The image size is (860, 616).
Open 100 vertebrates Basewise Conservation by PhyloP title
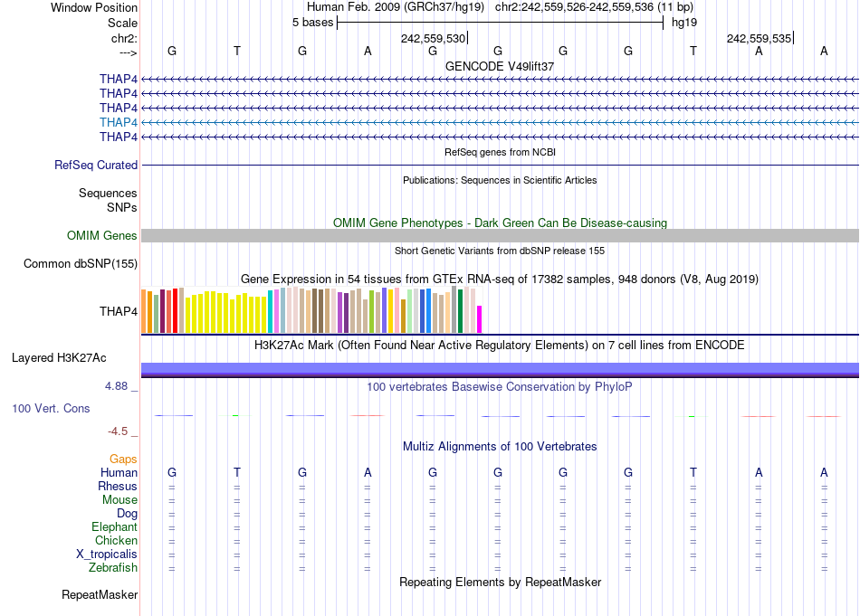click(x=500, y=387)
